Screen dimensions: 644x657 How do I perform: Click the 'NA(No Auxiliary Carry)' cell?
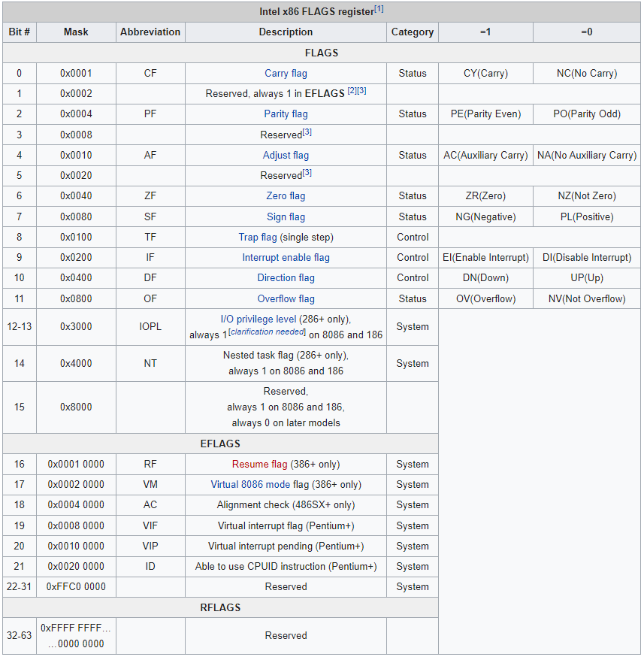click(x=587, y=155)
